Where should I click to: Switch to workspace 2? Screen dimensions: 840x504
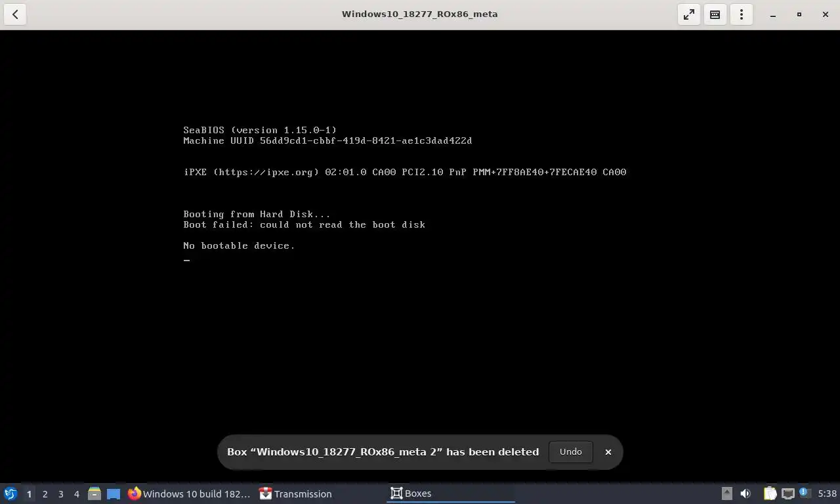(45, 493)
